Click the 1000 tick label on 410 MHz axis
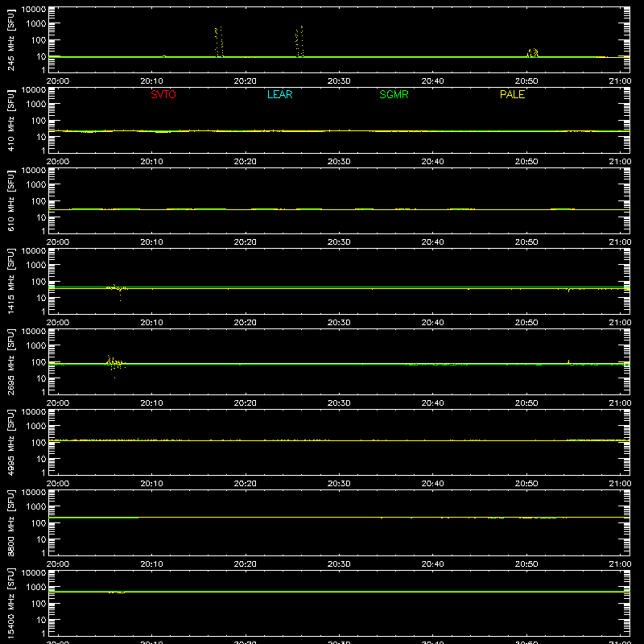Viewport: 644px width, 644px height. (x=36, y=105)
